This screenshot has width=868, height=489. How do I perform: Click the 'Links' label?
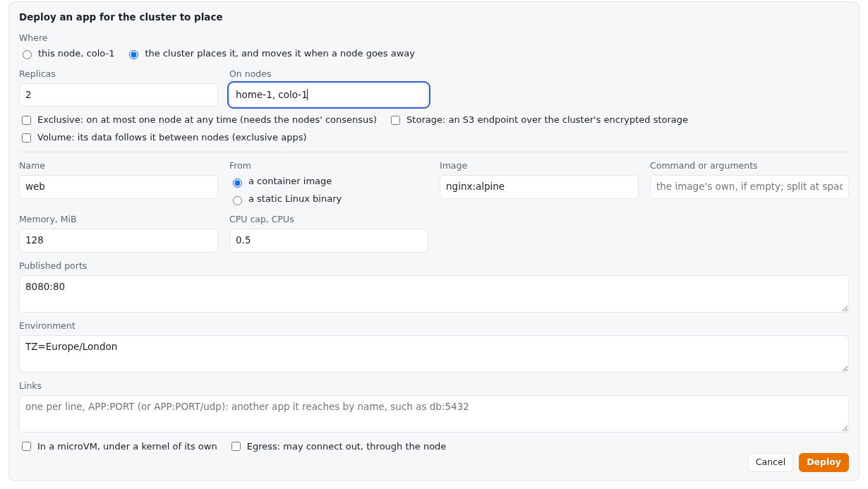pyautogui.click(x=30, y=386)
